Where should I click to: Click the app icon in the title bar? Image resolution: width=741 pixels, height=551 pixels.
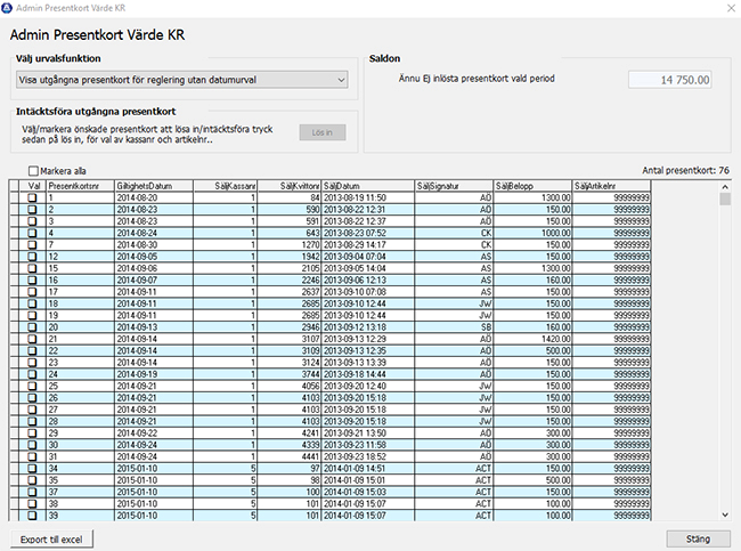click(7, 8)
